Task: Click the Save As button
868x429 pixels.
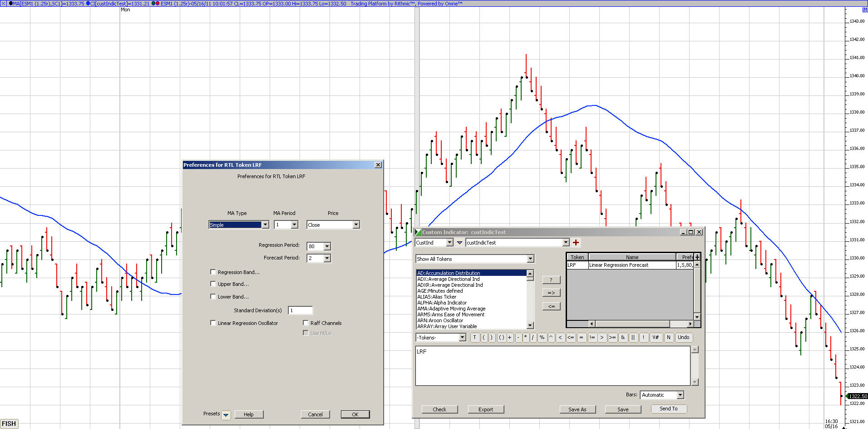Action: pyautogui.click(x=577, y=409)
